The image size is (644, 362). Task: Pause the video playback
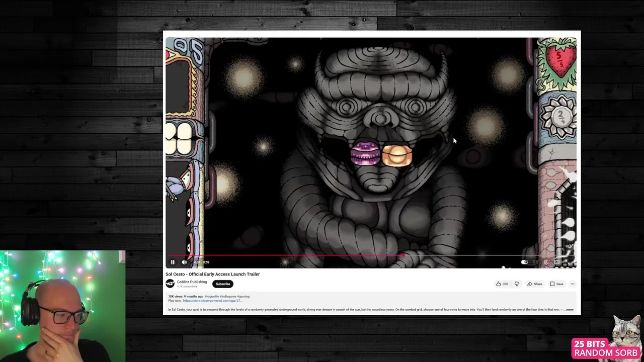click(x=173, y=262)
